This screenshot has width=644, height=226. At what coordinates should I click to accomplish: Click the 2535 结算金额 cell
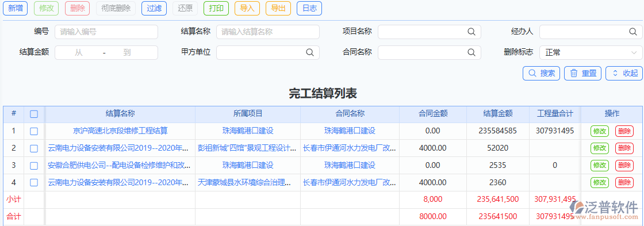[x=498, y=166]
